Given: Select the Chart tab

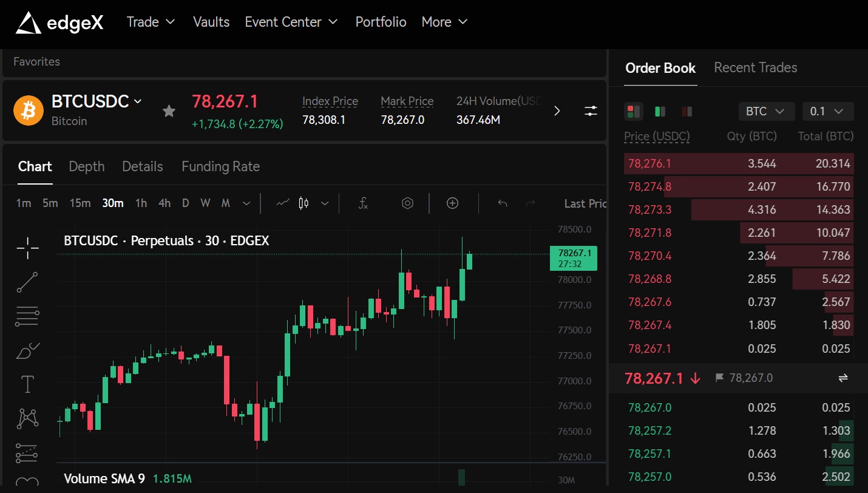Looking at the screenshot, I should pos(35,166).
